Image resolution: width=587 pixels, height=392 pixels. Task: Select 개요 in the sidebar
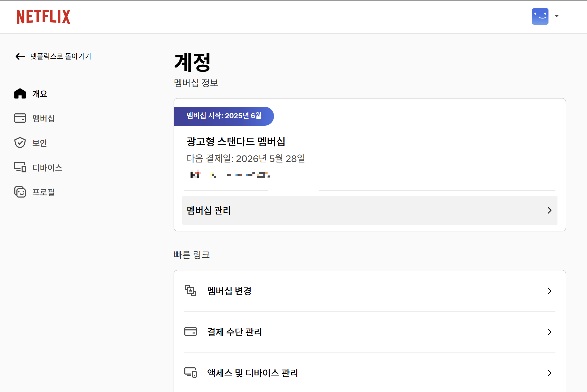coord(40,94)
